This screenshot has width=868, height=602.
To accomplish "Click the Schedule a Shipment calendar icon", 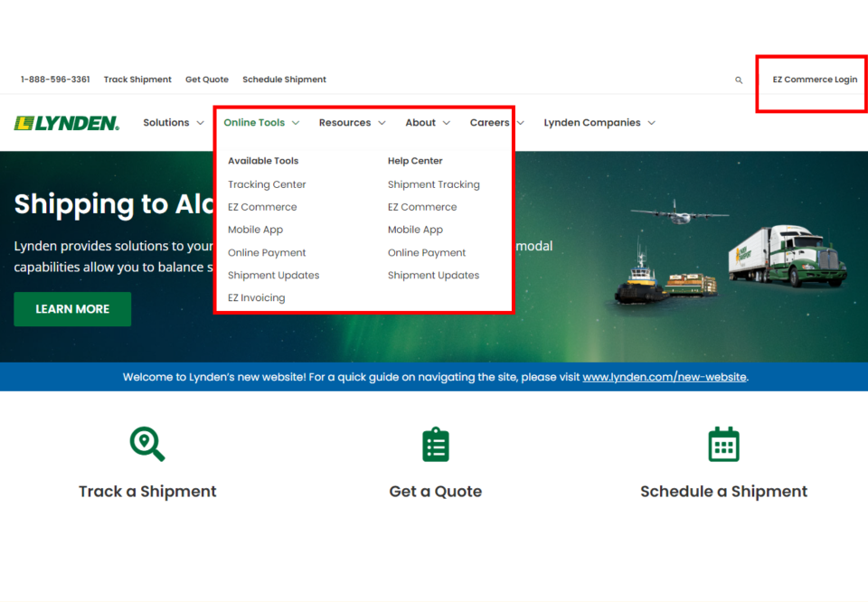I will pyautogui.click(x=723, y=444).
